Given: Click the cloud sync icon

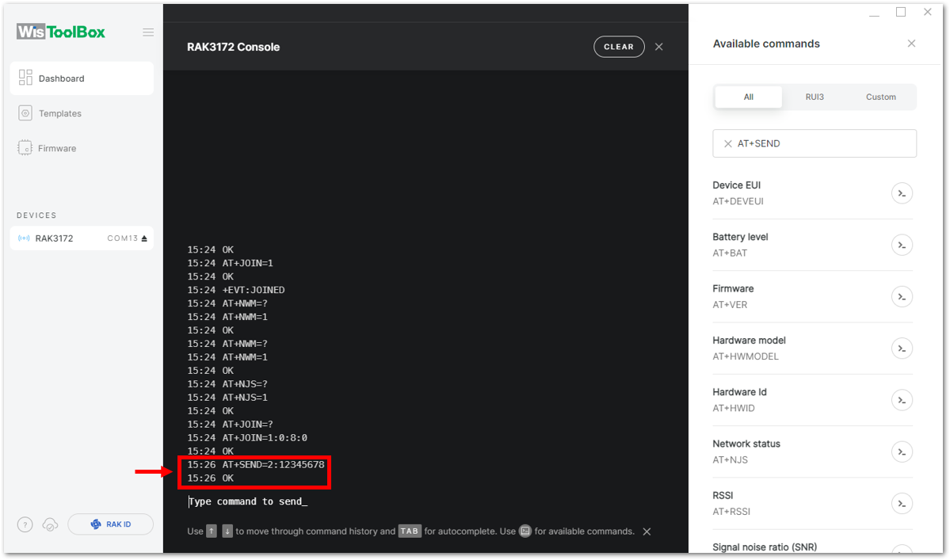Looking at the screenshot, I should pos(50,524).
